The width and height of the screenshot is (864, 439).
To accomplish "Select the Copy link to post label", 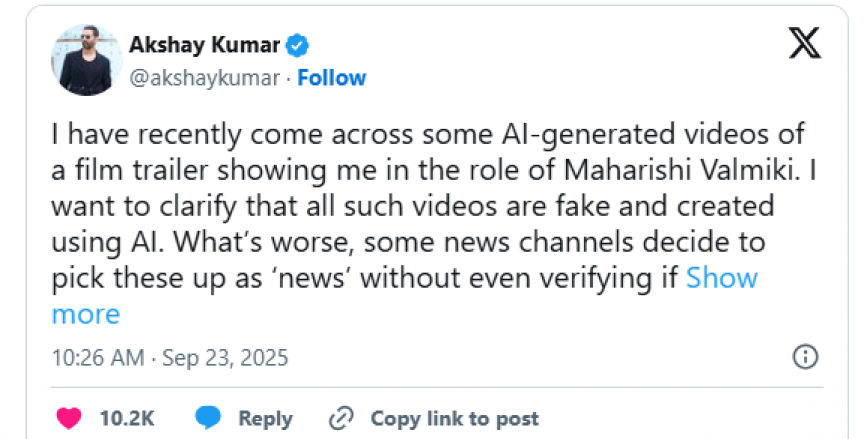I will 454,418.
